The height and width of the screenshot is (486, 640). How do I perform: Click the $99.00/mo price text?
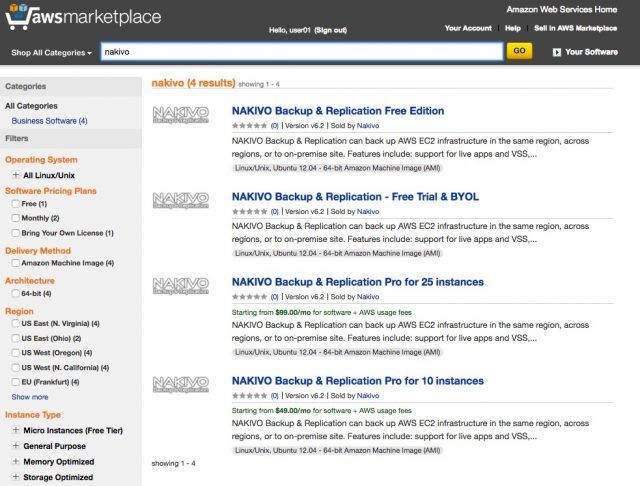pyautogui.click(x=293, y=312)
